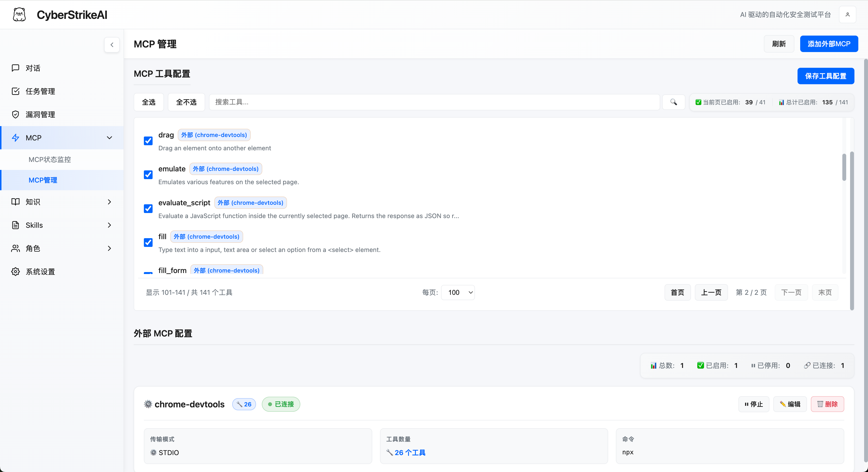868x472 pixels.
Task: Click the user profile icon
Action: click(847, 15)
